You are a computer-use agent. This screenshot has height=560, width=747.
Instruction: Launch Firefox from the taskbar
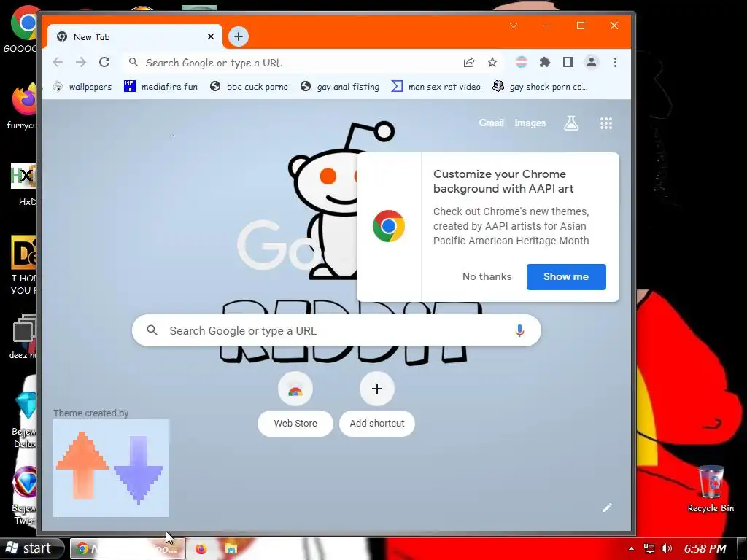click(x=201, y=549)
